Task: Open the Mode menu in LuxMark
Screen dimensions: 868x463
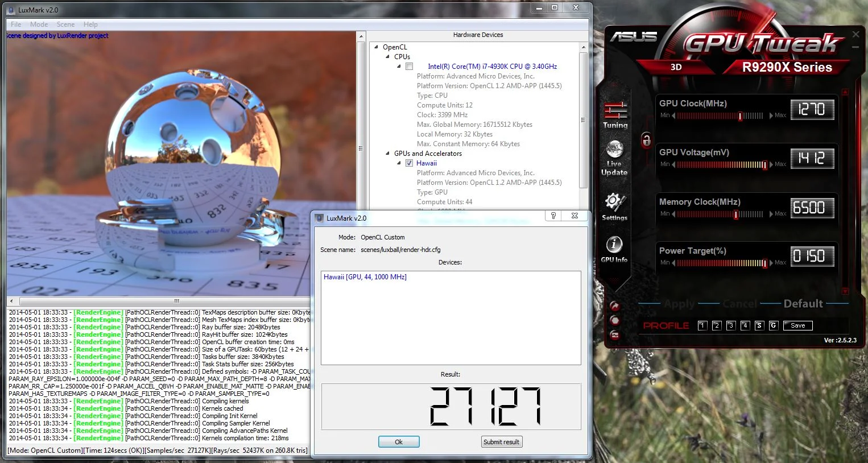Action: pos(39,24)
